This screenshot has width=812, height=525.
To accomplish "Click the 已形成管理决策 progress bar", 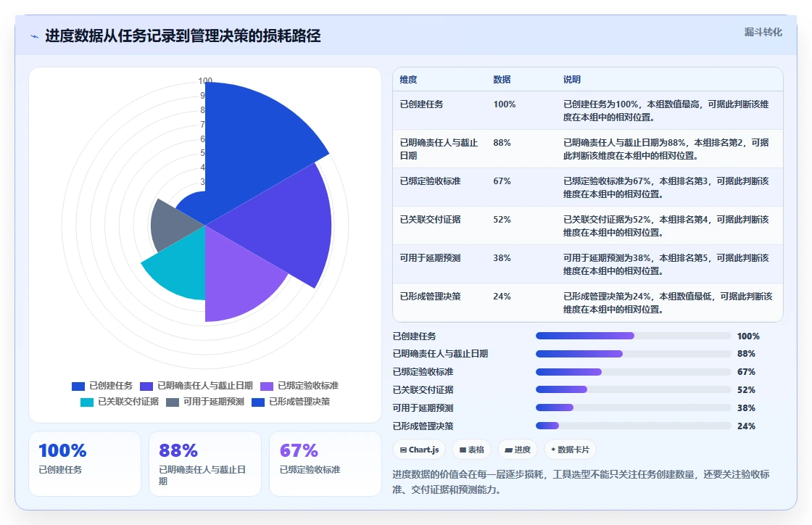I will click(634, 426).
